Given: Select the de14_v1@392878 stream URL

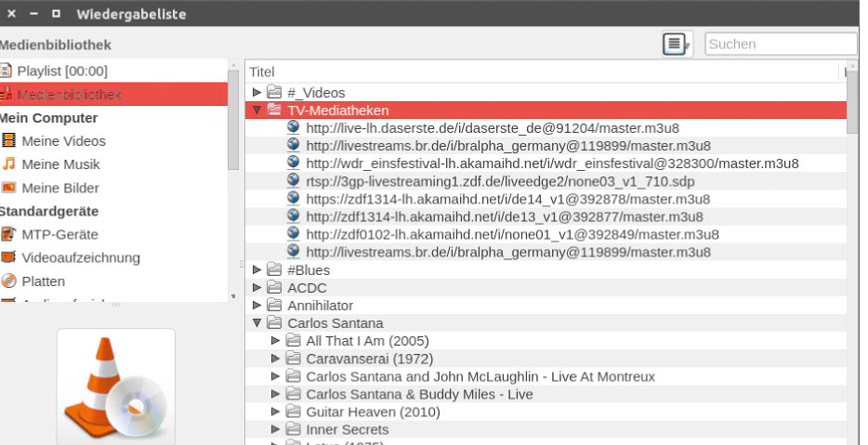Looking at the screenshot, I should (x=508, y=199).
